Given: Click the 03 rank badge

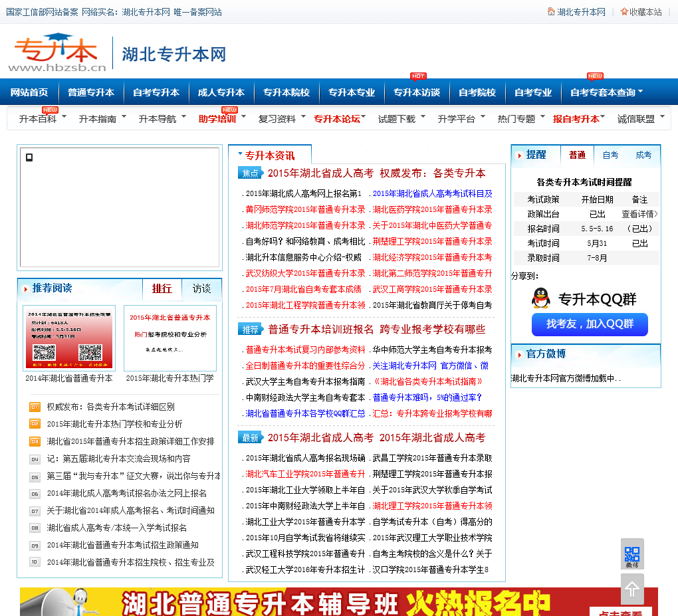Looking at the screenshot, I should pos(35,441).
